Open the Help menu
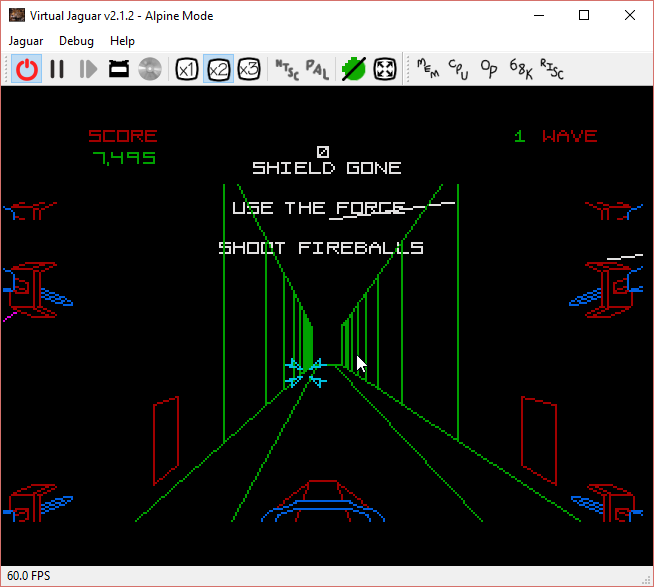654x587 pixels. point(122,41)
